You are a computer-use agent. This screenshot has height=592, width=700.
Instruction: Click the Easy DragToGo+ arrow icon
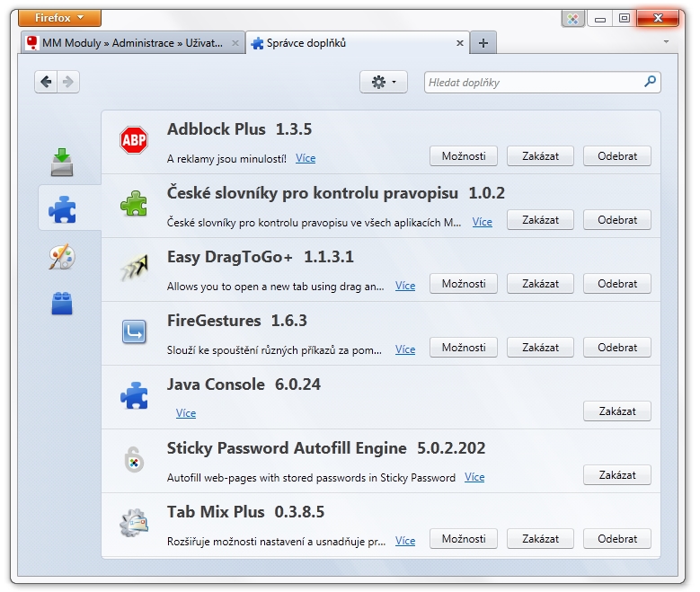134,268
